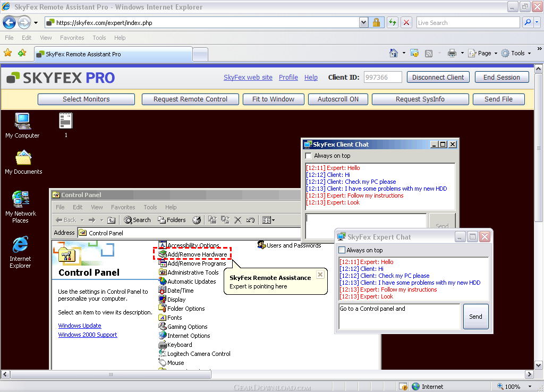Select My Documents on the remote desktop
This screenshot has width=544, height=392.
23,162
